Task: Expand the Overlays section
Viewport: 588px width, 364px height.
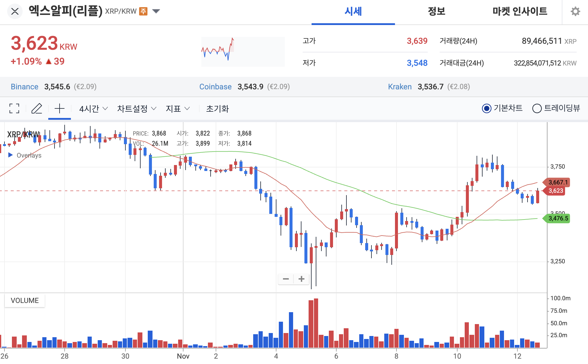Action: 11,155
